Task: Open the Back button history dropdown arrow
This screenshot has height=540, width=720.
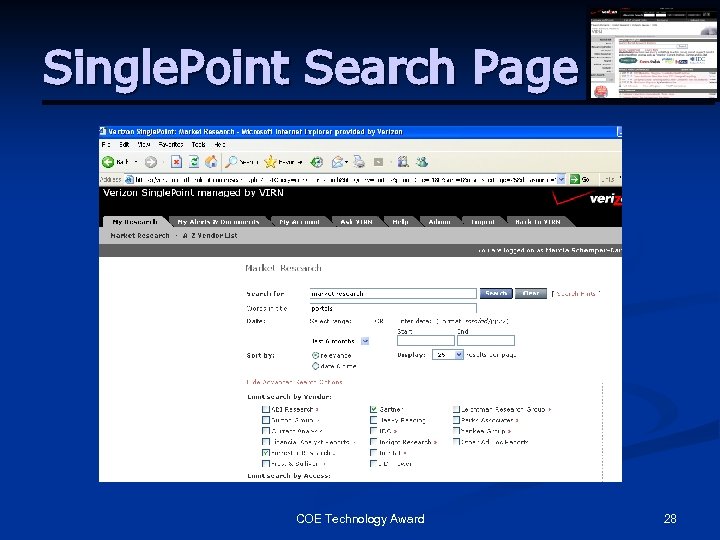Action: pos(136,162)
